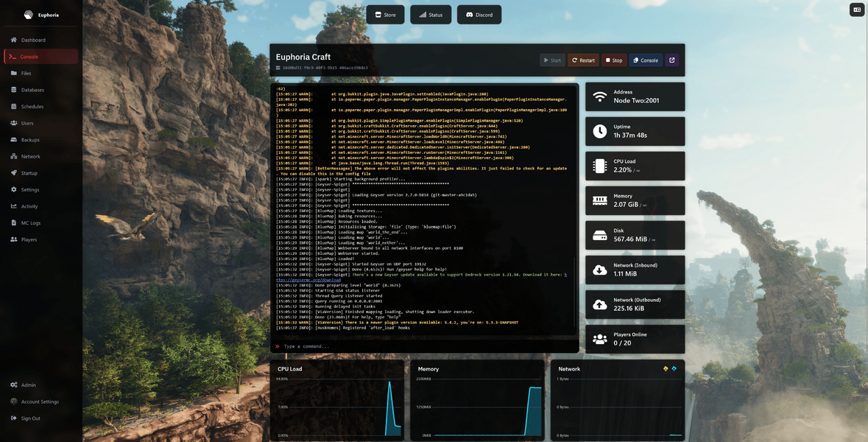Click the Euphoria Craft server title
This screenshot has height=442, width=868.
(x=303, y=57)
